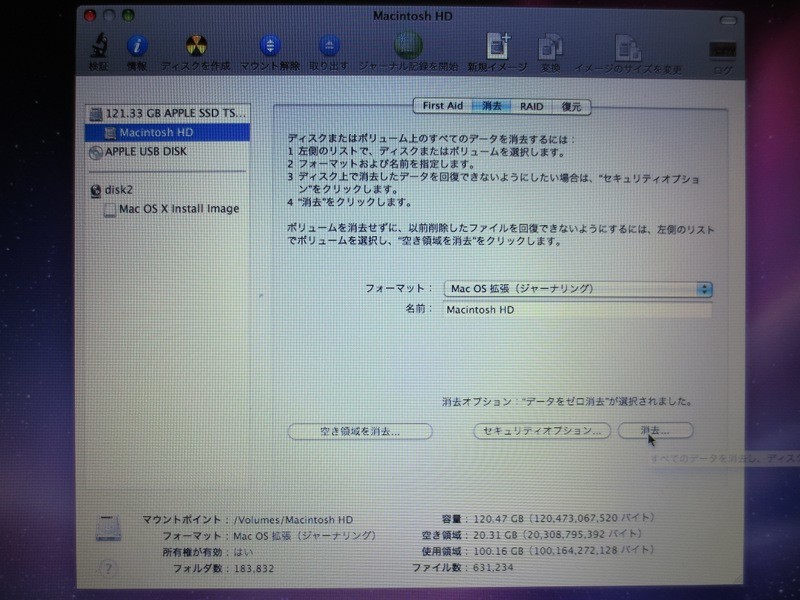Click the help question mark button

point(108,568)
